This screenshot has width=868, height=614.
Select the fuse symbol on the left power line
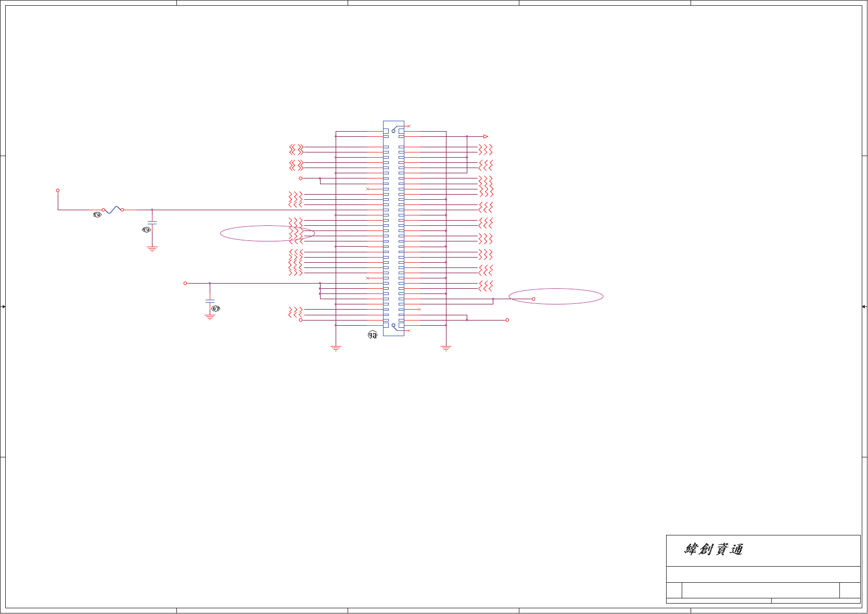tap(112, 210)
